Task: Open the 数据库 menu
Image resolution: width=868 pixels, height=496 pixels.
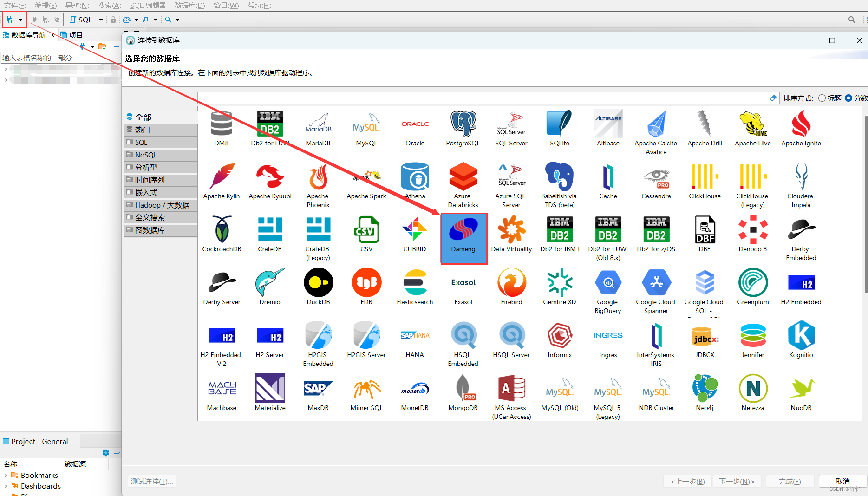Action: point(189,6)
